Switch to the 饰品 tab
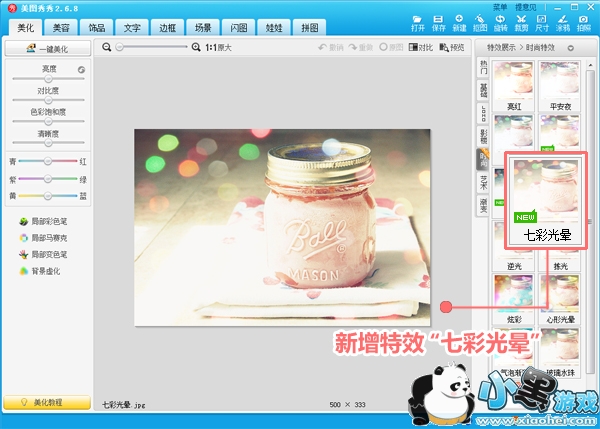Image resolution: width=600 pixels, height=429 pixels. pos(96,28)
